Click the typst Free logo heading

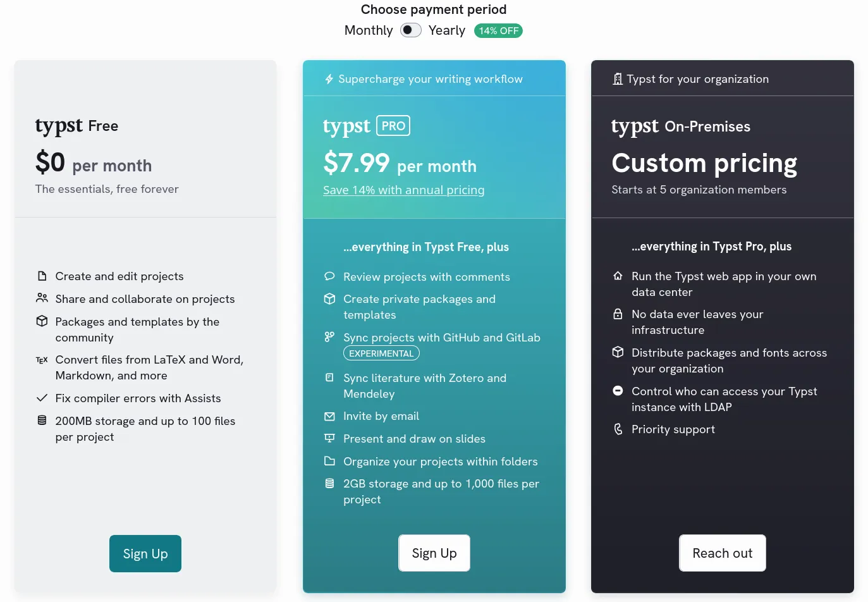(x=76, y=126)
